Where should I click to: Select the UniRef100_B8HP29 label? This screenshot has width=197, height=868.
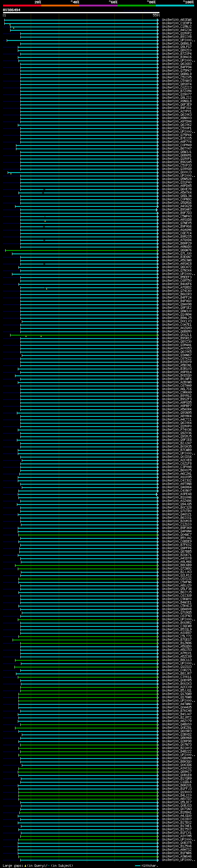176,243
